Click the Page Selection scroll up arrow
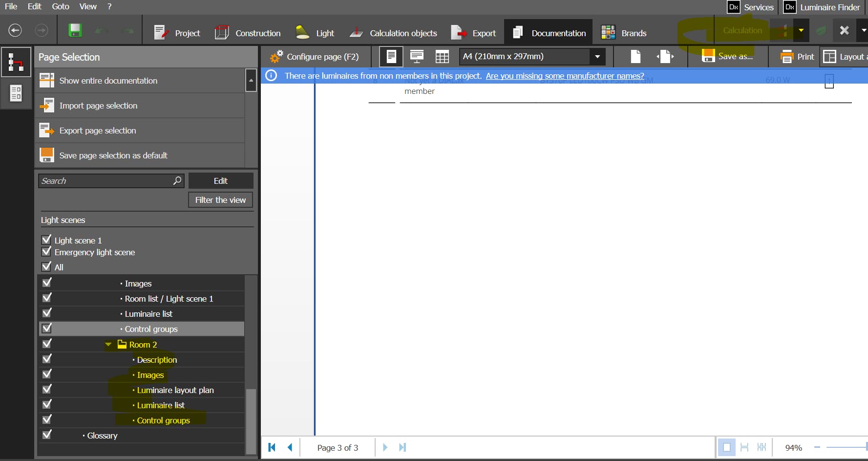The image size is (868, 461). [251, 81]
